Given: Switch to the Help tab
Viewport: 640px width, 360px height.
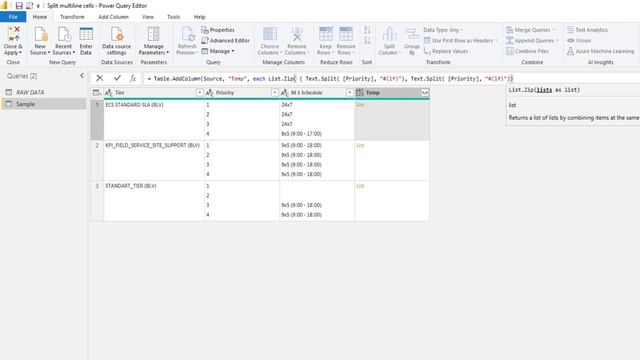Looking at the screenshot, I should point(200,17).
